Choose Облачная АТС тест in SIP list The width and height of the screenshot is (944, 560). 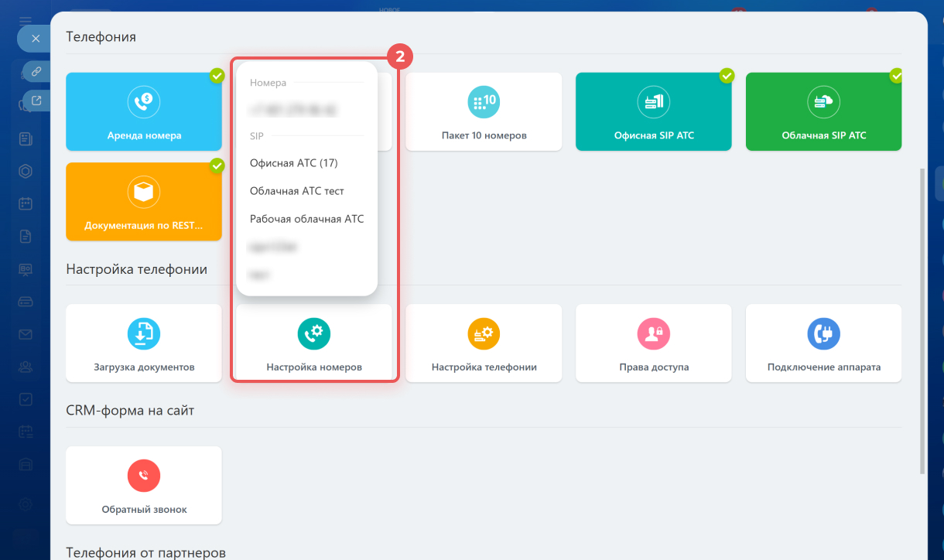click(296, 191)
